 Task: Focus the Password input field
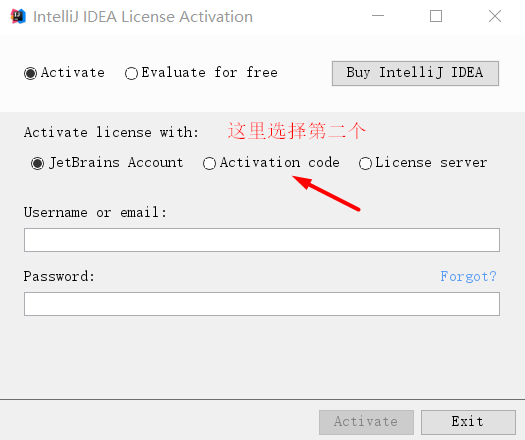click(x=262, y=304)
